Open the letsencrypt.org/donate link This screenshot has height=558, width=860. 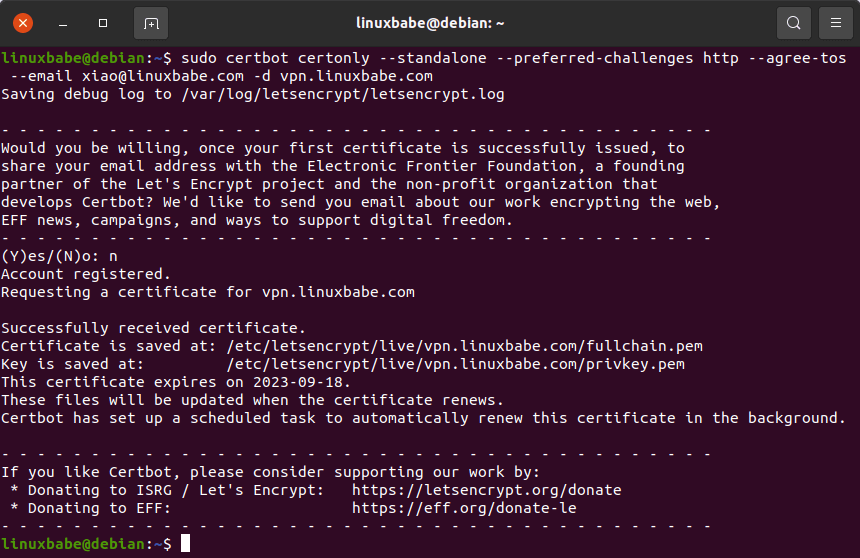coord(486,490)
